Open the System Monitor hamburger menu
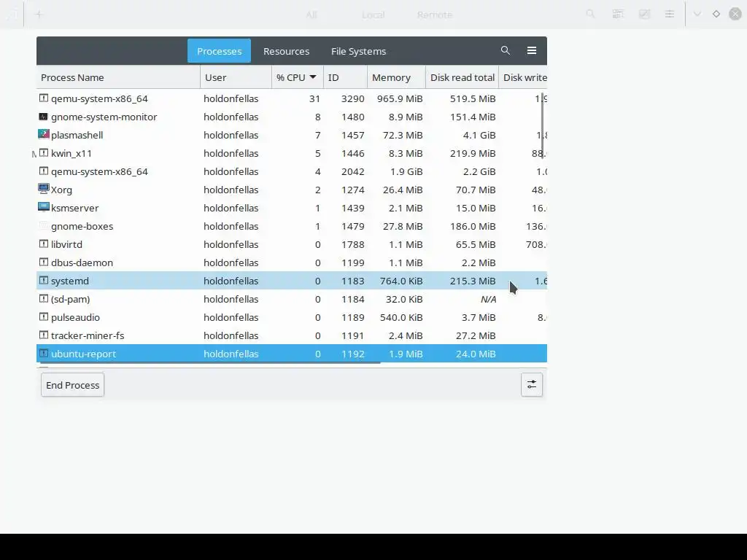Viewport: 747px width, 560px height. click(532, 50)
